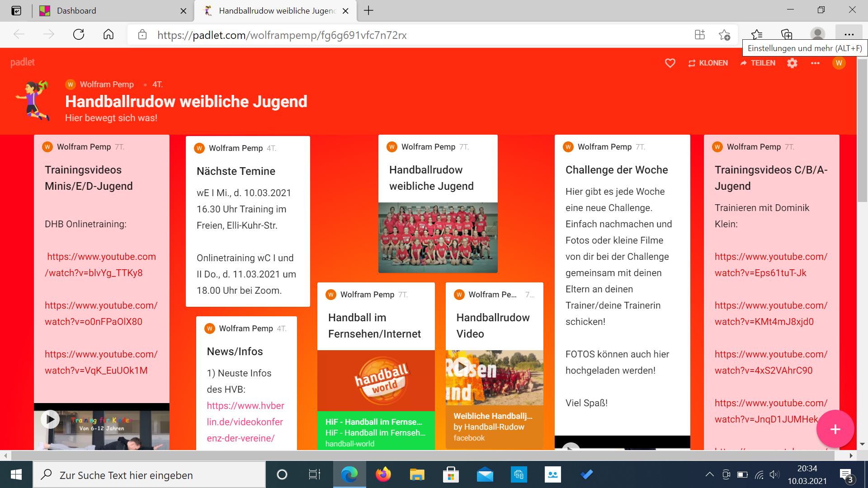This screenshot has width=868, height=488.
Task: Open Collections icon in Edge toolbar
Action: tap(787, 35)
